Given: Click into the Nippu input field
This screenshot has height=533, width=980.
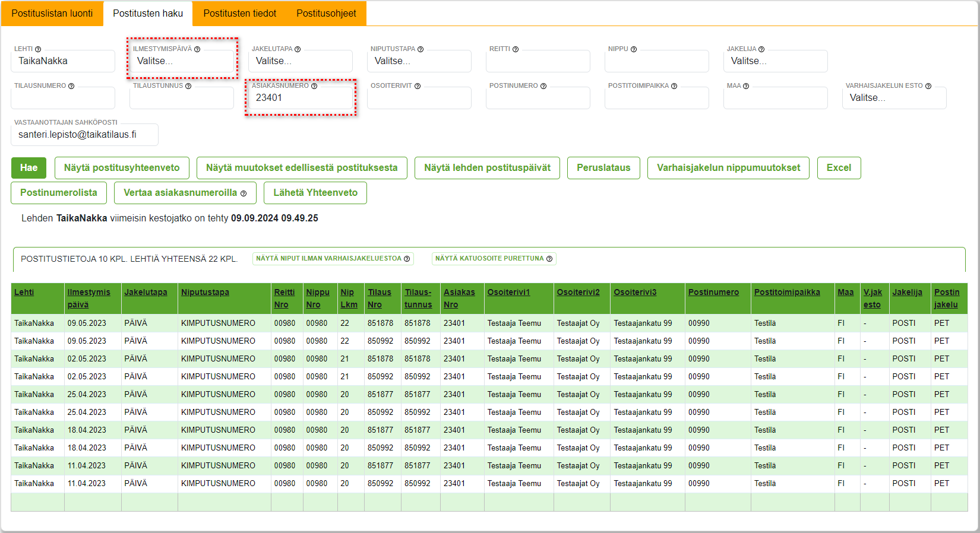Looking at the screenshot, I should point(657,61).
